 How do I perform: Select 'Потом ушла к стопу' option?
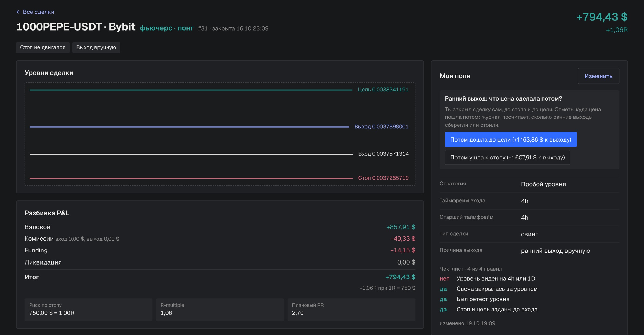click(507, 157)
